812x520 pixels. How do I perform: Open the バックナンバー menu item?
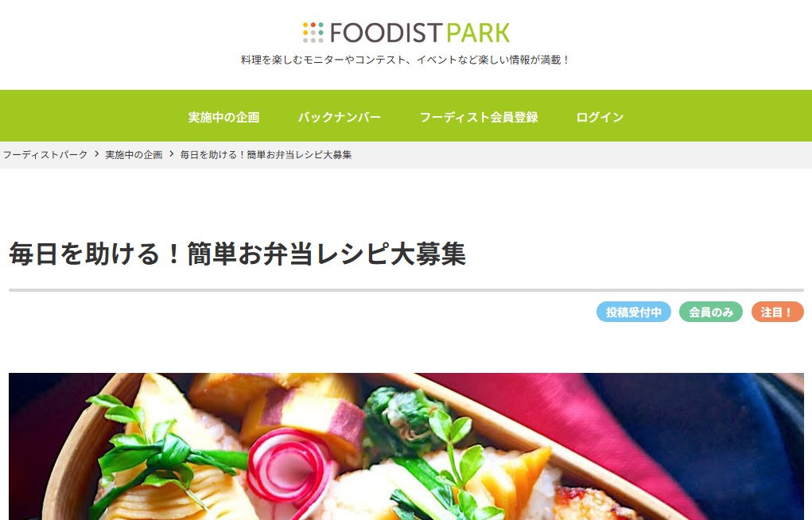tap(340, 117)
